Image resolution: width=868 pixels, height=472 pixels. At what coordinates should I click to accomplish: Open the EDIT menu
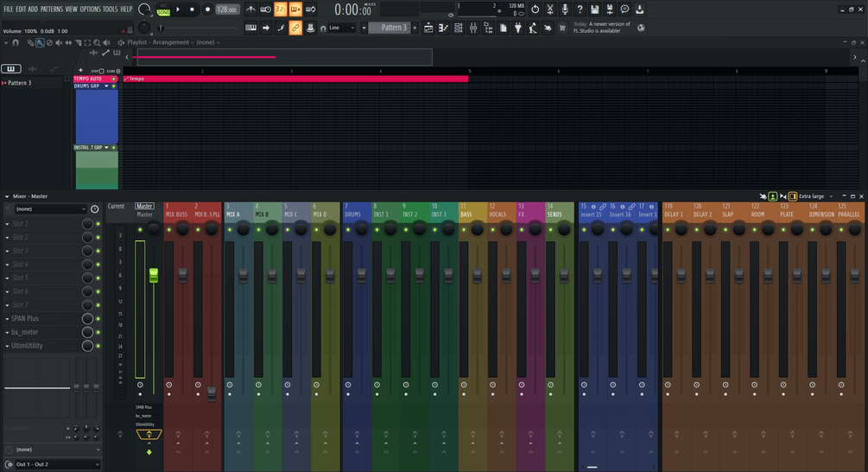tap(21, 9)
